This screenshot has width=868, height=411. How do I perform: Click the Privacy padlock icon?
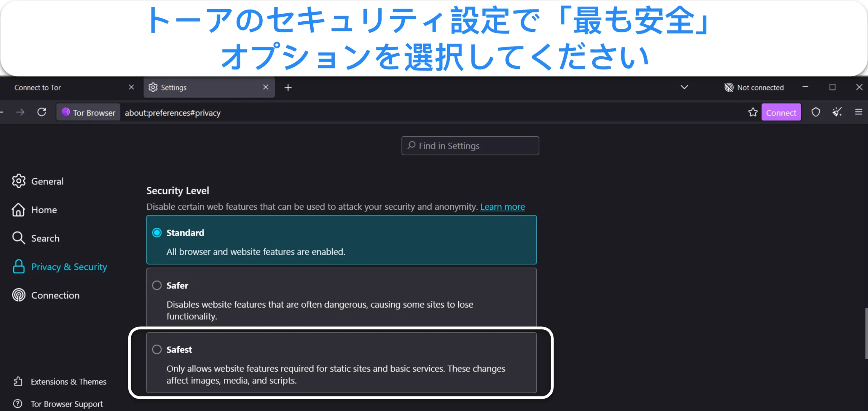coord(19,267)
